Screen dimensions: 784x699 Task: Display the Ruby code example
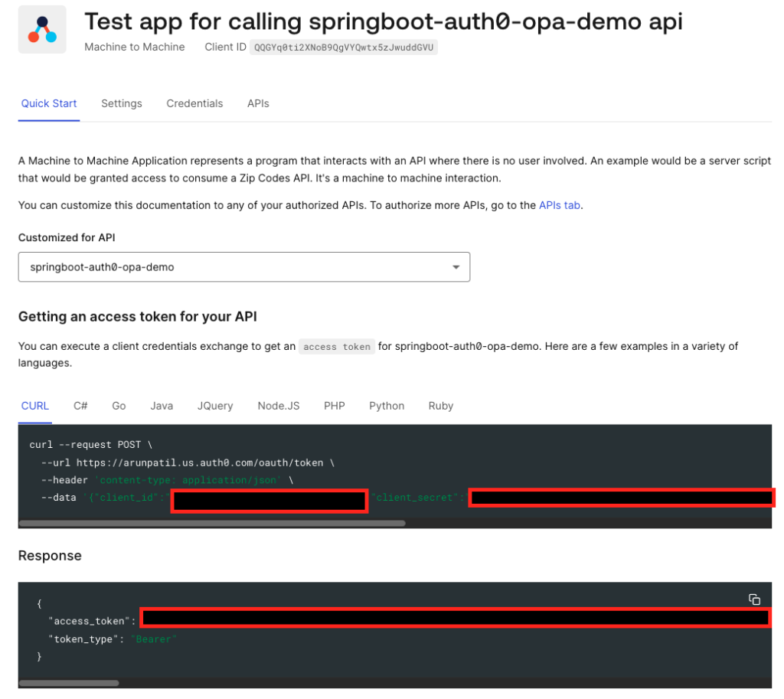click(x=441, y=406)
